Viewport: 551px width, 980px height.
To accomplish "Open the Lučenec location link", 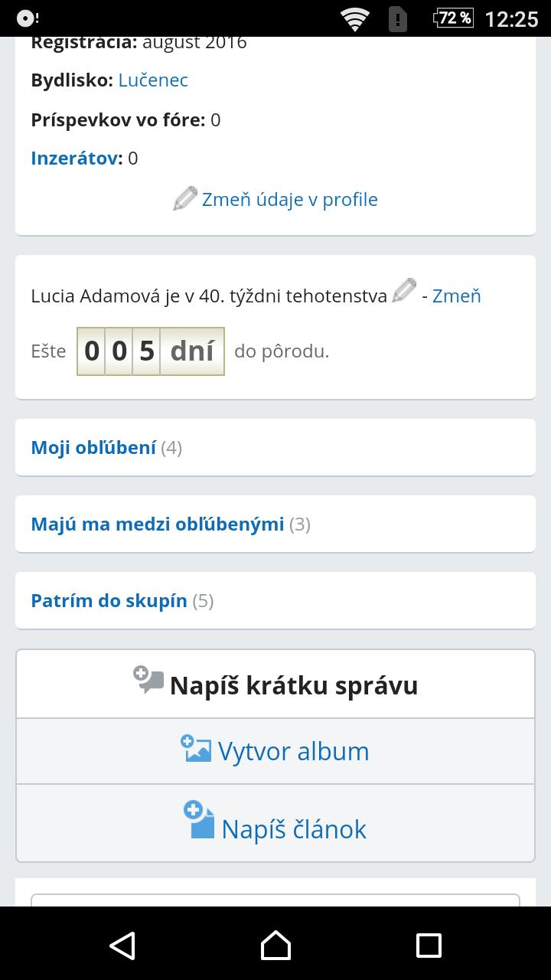I will coord(153,80).
